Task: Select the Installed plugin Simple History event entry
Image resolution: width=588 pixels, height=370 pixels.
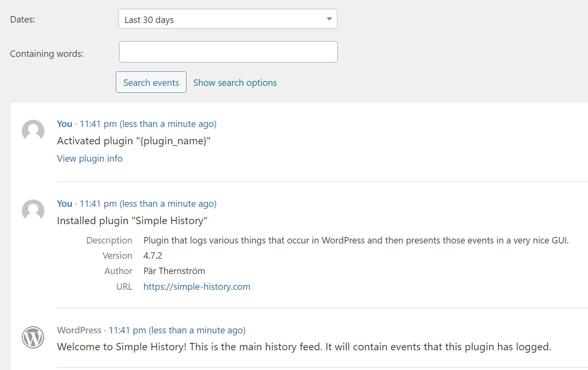Action: click(132, 220)
